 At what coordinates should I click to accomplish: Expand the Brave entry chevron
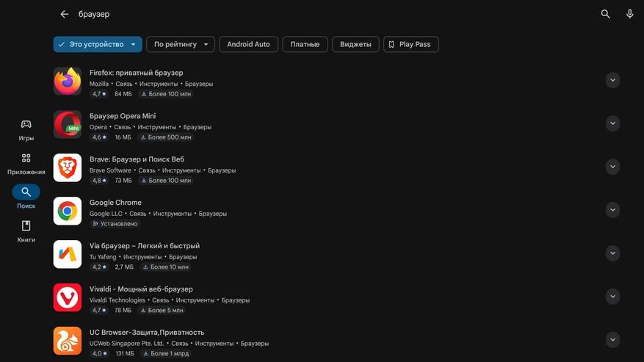click(612, 167)
